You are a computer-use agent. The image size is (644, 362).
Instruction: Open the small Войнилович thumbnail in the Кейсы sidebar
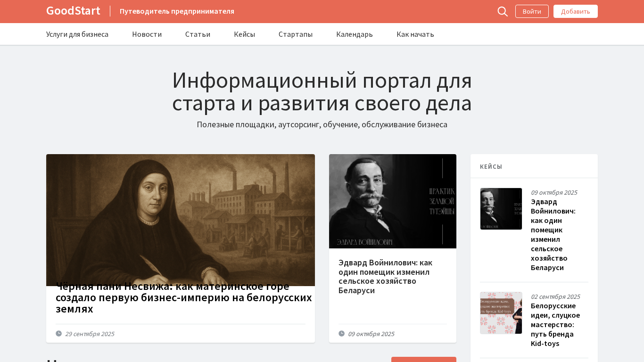(501, 209)
